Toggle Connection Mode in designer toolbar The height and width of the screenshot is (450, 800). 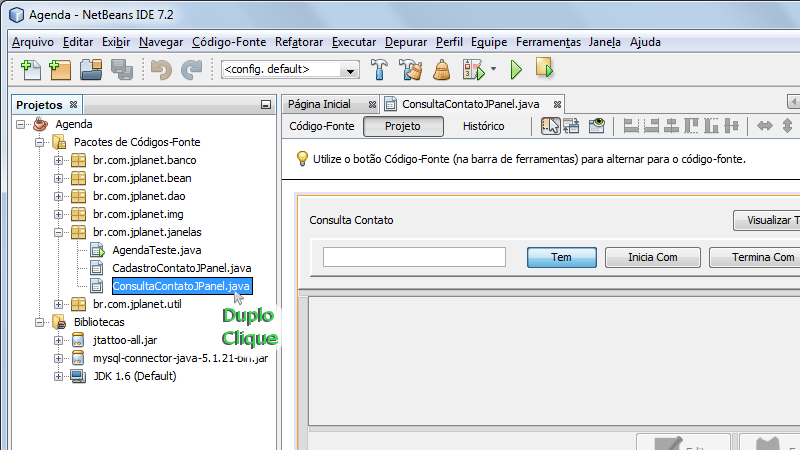tap(571, 126)
